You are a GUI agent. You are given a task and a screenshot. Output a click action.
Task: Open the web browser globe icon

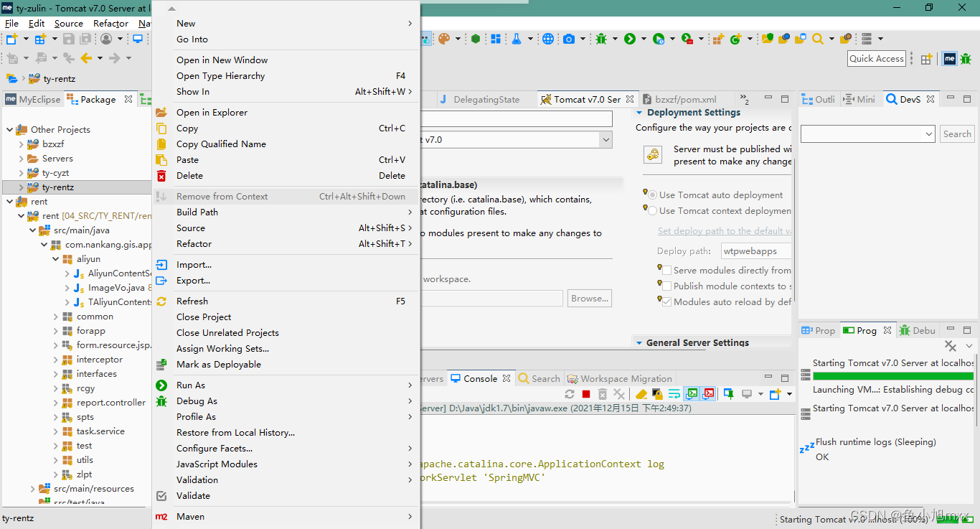pyautogui.click(x=548, y=39)
